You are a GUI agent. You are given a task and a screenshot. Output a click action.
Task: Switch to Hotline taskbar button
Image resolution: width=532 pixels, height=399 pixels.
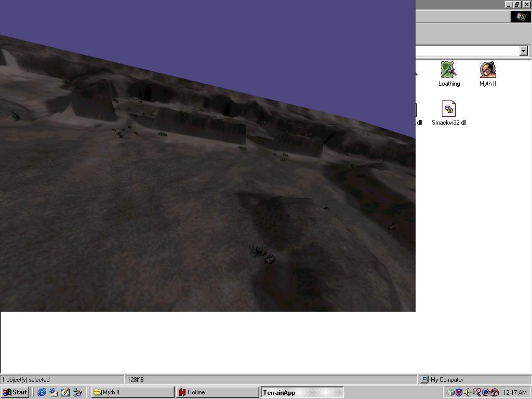point(217,392)
